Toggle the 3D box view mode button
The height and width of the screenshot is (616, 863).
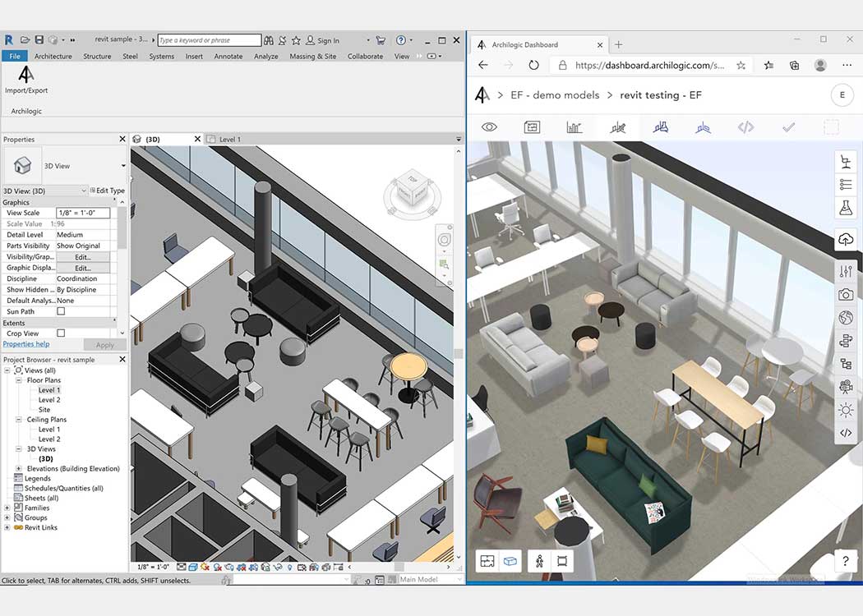[510, 561]
